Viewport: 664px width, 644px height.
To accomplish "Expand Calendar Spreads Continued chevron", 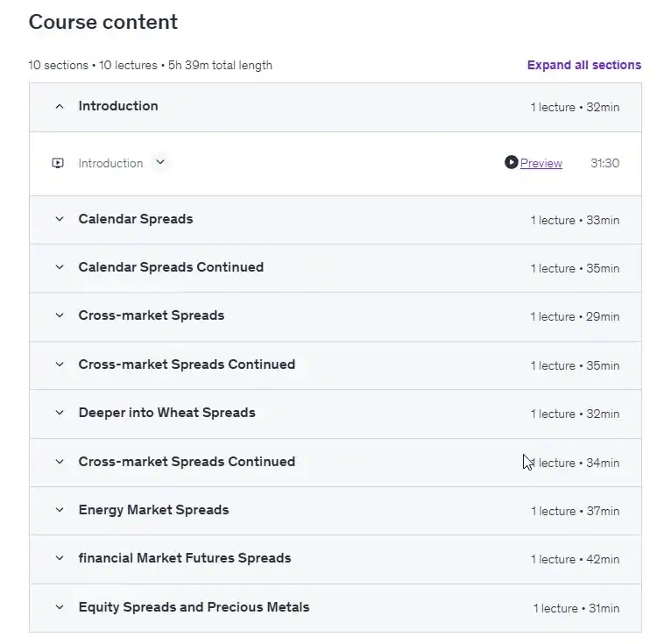I will point(60,267).
